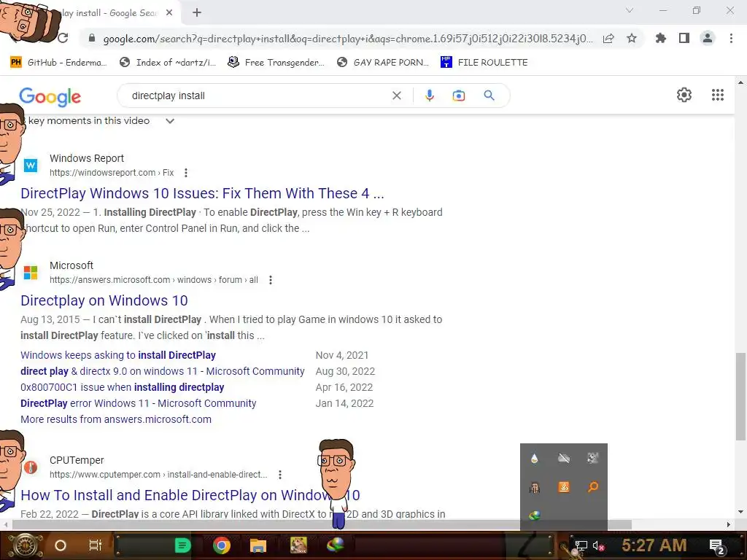
Task: Click the crossed-out cloud tray icon
Action: 564,458
